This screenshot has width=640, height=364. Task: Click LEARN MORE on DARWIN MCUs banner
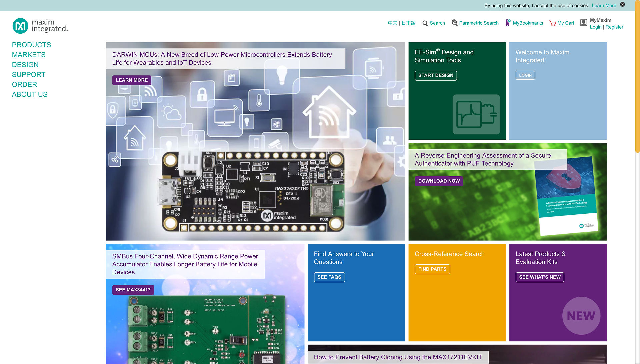132,80
